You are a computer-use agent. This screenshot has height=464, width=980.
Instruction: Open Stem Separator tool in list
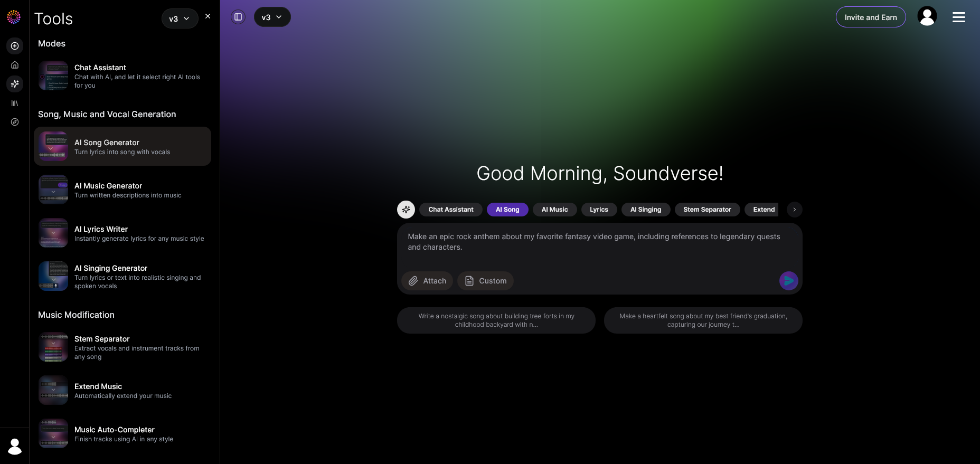[x=123, y=347]
